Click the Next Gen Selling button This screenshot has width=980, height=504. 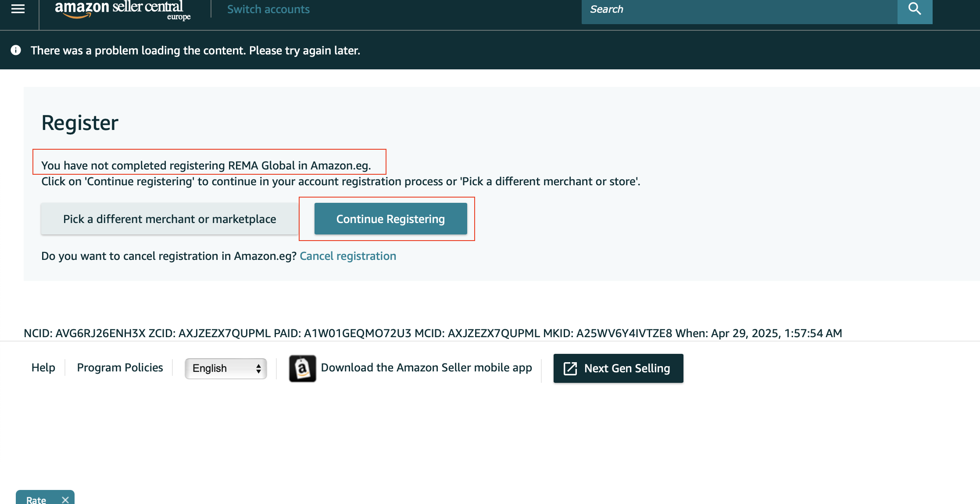(x=618, y=368)
